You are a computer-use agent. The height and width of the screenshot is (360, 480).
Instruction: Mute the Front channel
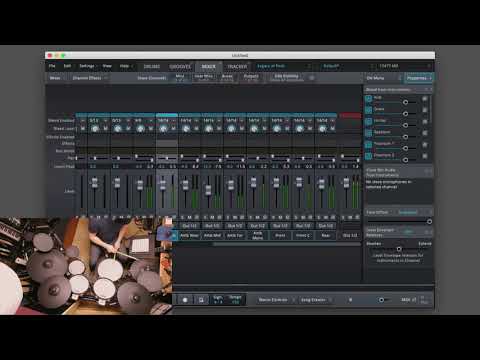[x=280, y=217]
